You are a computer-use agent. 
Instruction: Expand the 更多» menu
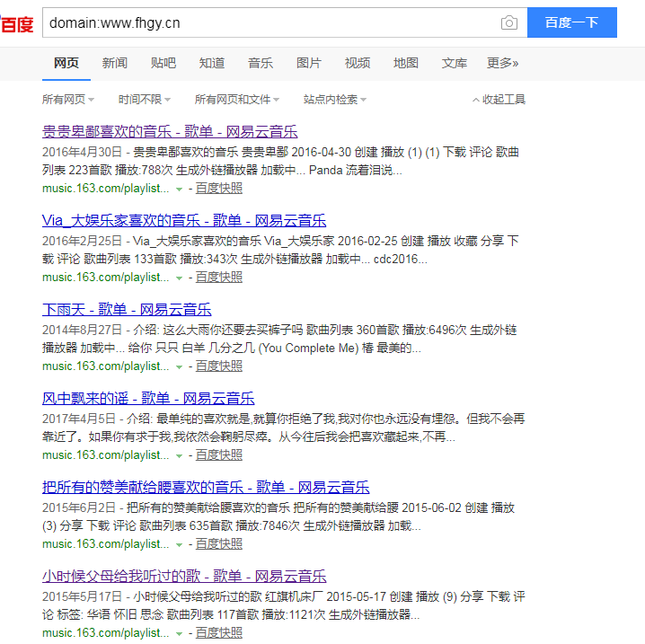tap(502, 63)
